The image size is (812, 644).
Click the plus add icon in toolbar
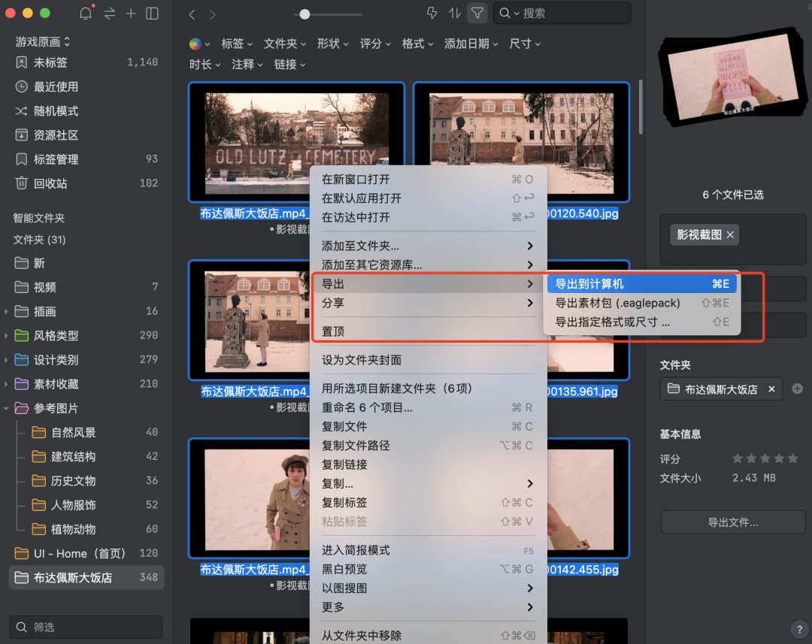(131, 14)
